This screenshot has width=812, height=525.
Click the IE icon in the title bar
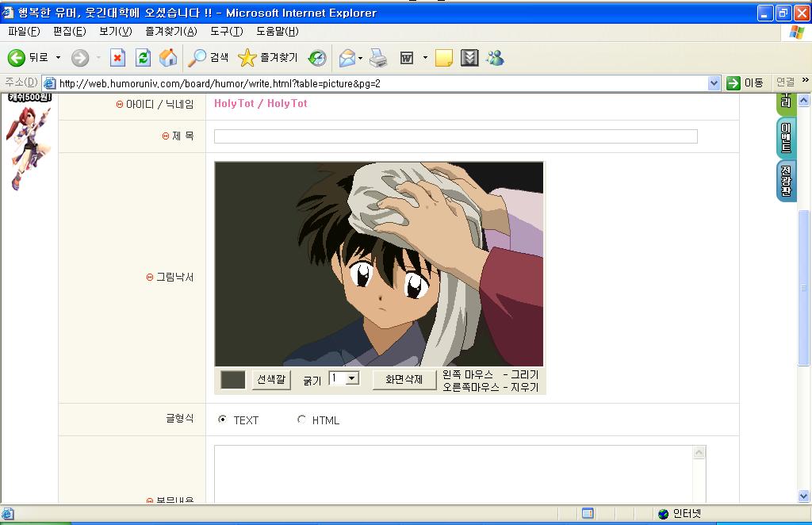click(x=8, y=13)
